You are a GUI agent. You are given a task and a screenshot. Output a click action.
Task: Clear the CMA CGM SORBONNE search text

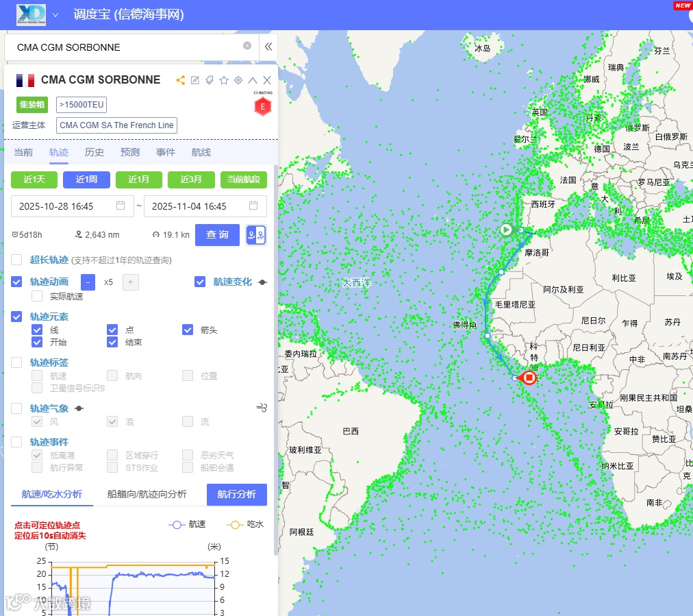pos(247,45)
